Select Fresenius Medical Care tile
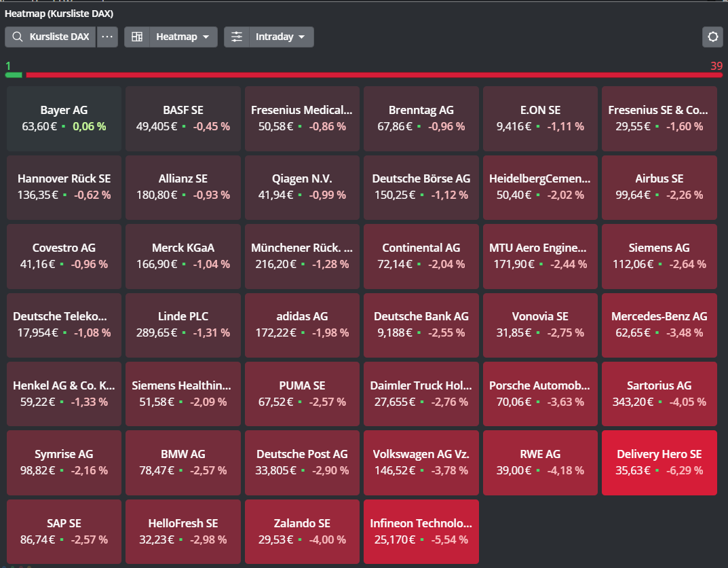Screen dimensions: 728x568 point(302,119)
